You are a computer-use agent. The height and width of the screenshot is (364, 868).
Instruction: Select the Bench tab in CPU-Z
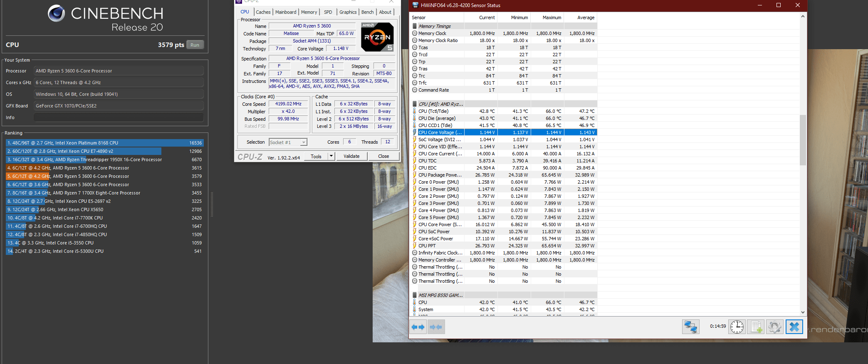(367, 12)
